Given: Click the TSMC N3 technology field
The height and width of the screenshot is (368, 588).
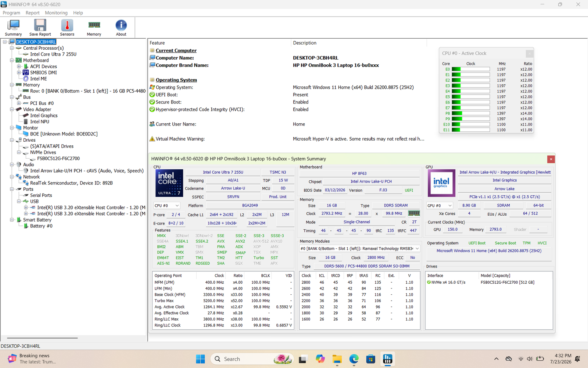Looking at the screenshot, I should (x=278, y=172).
